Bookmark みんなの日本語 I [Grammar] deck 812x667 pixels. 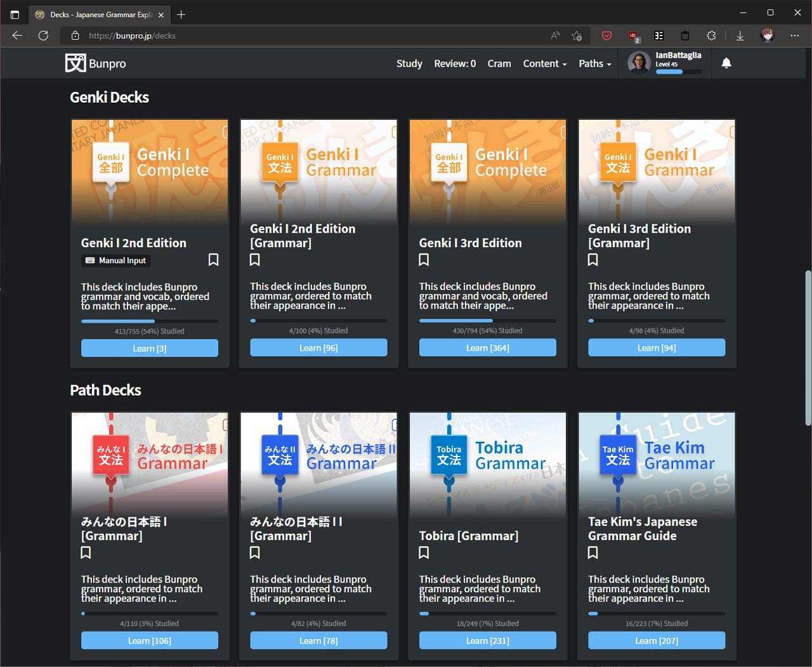pyautogui.click(x=86, y=552)
